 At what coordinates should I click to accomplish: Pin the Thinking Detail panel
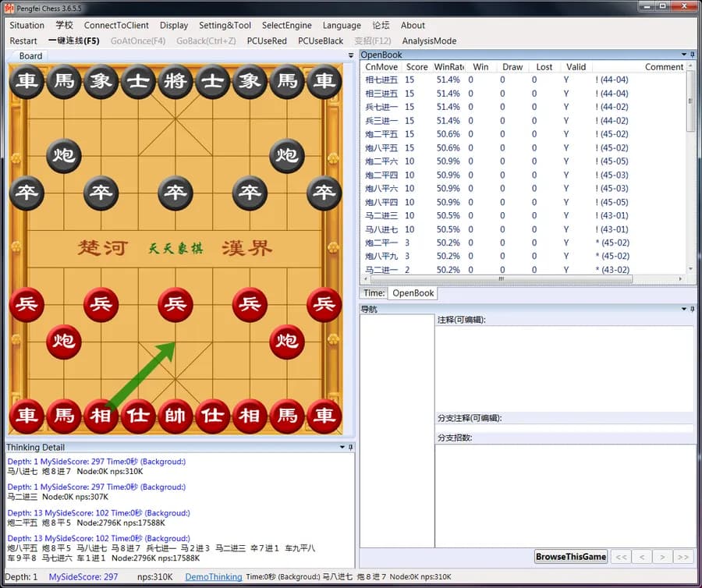click(350, 447)
